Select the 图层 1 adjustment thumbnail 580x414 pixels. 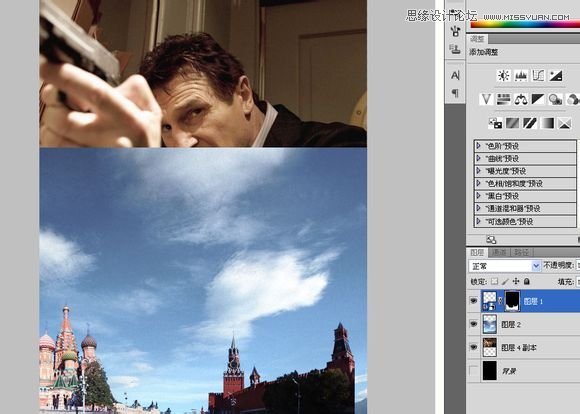(490, 301)
